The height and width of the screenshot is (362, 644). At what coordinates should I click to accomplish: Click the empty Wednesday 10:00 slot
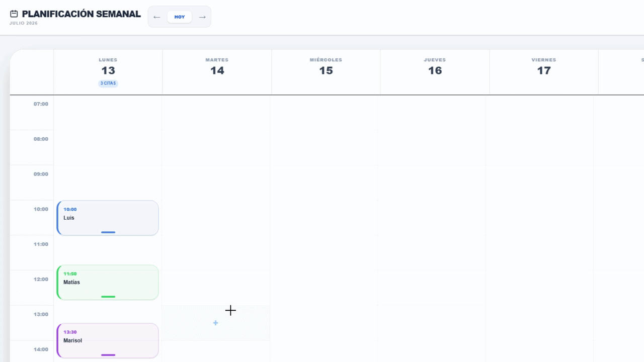click(x=324, y=218)
